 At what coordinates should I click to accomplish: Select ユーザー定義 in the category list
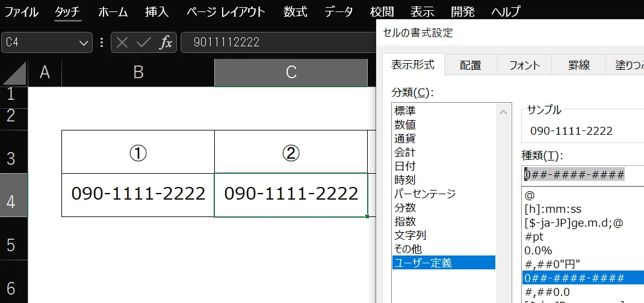(444, 262)
